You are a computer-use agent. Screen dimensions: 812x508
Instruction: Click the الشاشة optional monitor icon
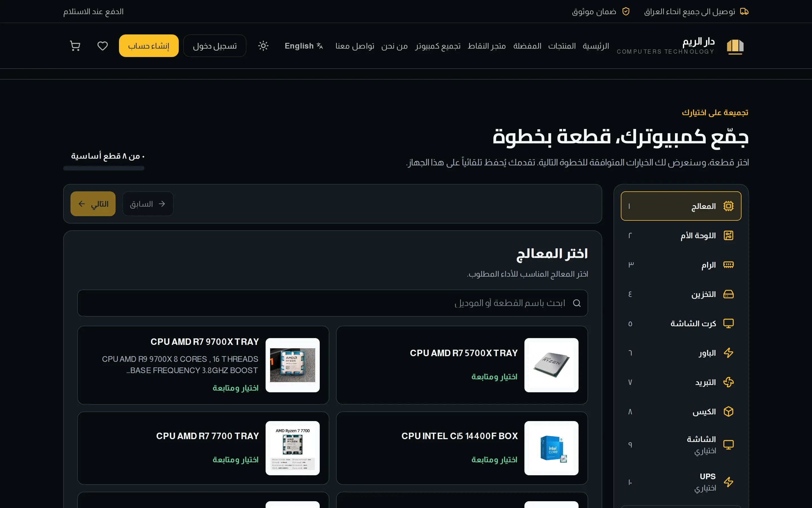(729, 444)
